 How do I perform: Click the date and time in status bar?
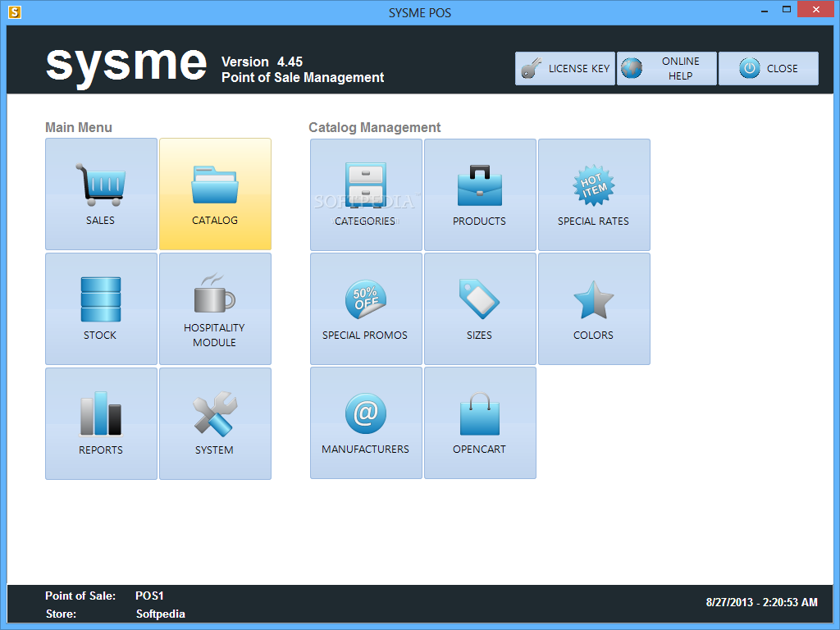pyautogui.click(x=762, y=602)
